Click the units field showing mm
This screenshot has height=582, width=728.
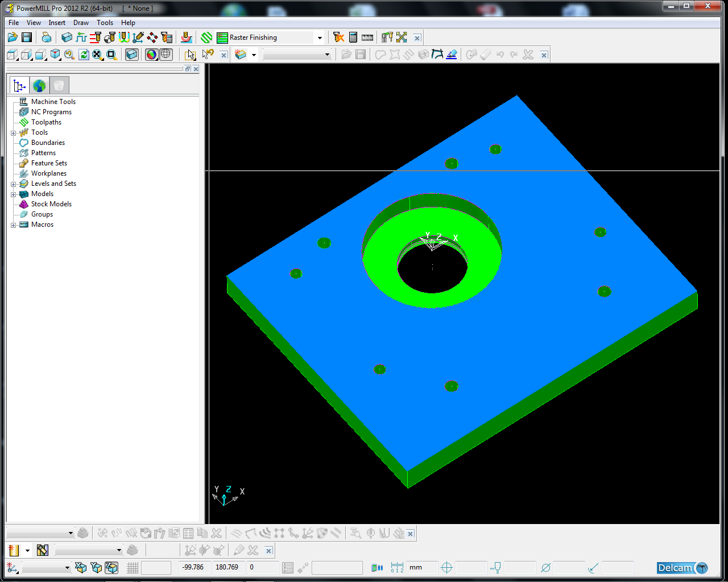[x=421, y=567]
